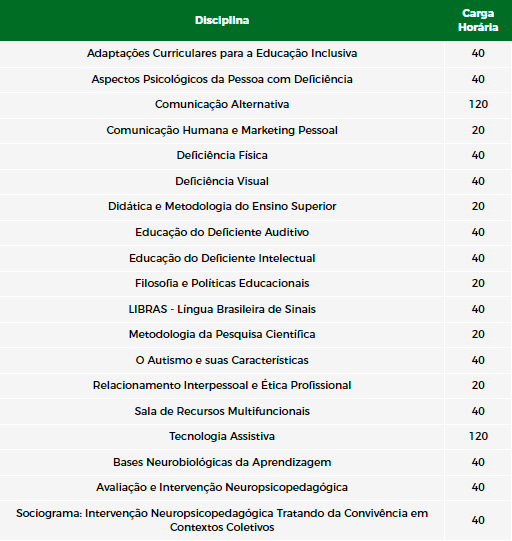Select Aspectos Psicológicos da Pessoa com Deficiência
This screenshot has width=512, height=541.
[222, 79]
